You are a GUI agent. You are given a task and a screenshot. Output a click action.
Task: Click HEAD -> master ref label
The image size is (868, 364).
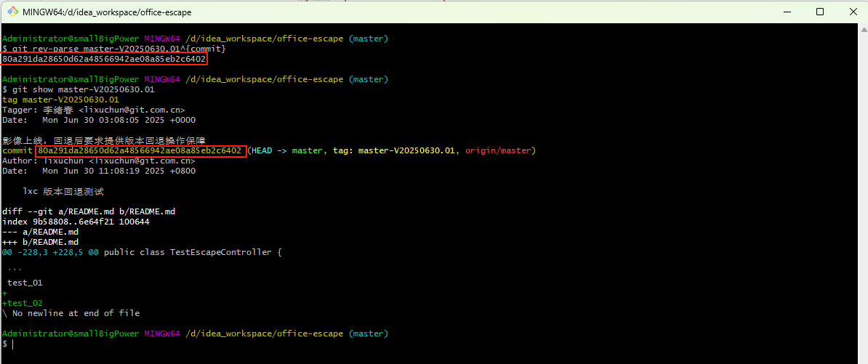pos(286,150)
